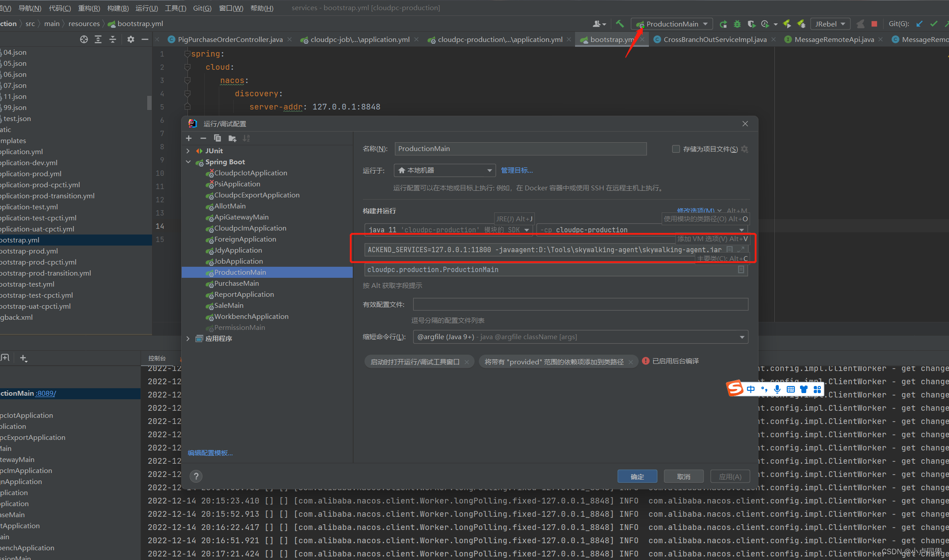Open the 帮助(H) menu
The width and height of the screenshot is (949, 560).
(x=262, y=8)
